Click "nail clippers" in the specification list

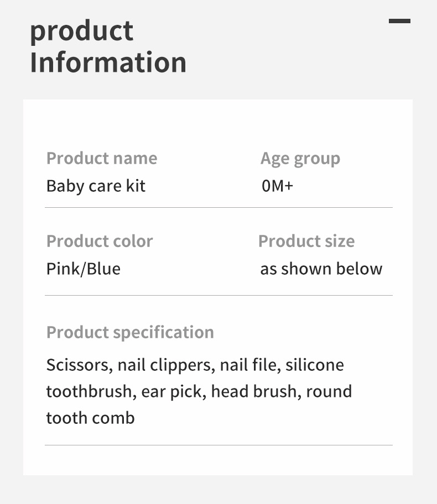click(165, 365)
